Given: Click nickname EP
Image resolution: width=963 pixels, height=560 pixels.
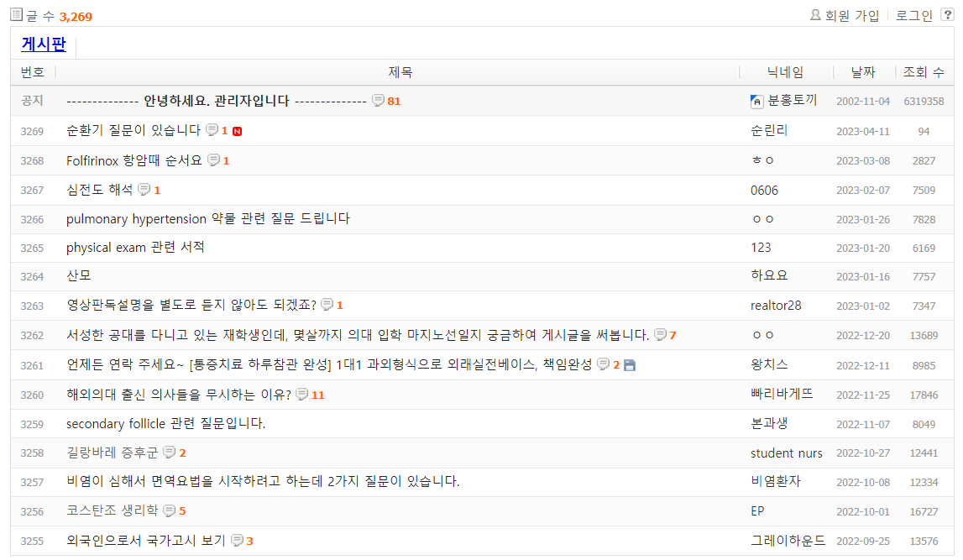Looking at the screenshot, I should tap(757, 511).
